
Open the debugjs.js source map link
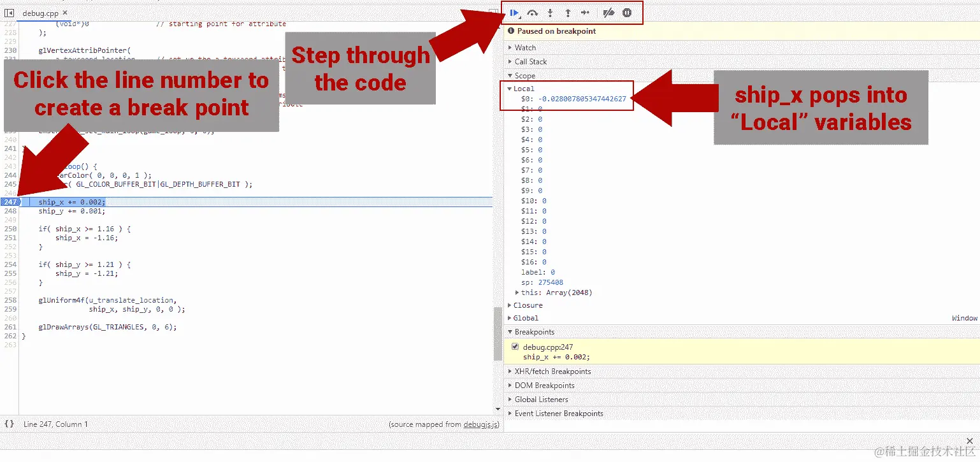[x=481, y=424]
